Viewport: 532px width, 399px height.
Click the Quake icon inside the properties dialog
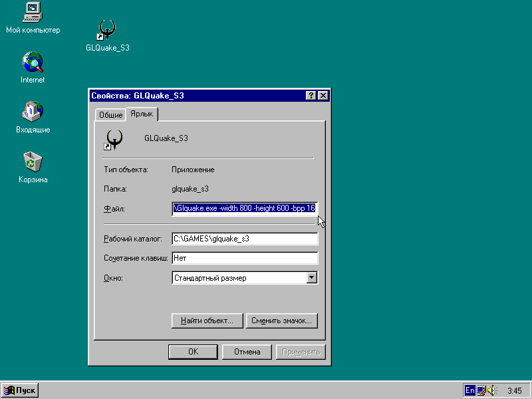(113, 140)
